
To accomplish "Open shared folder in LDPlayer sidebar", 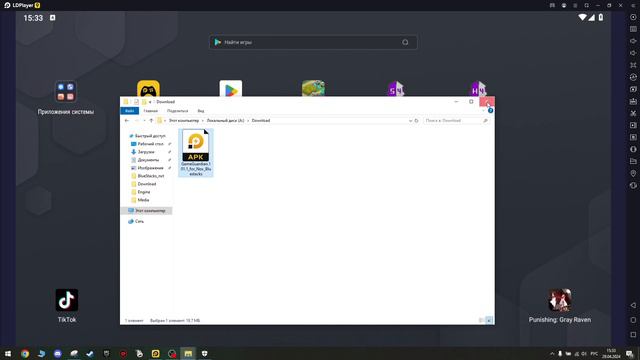I will (633, 161).
